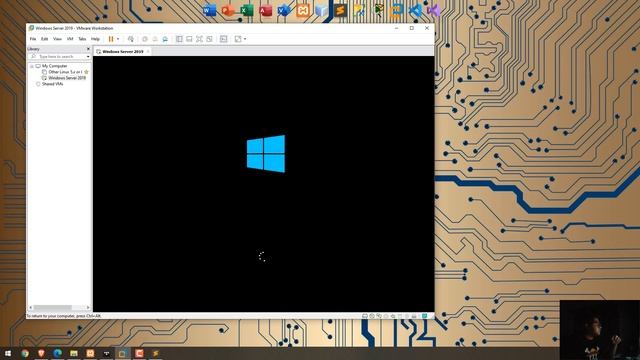Enter full screen mode icon
Screen dimensions: 640x360
click(x=199, y=39)
